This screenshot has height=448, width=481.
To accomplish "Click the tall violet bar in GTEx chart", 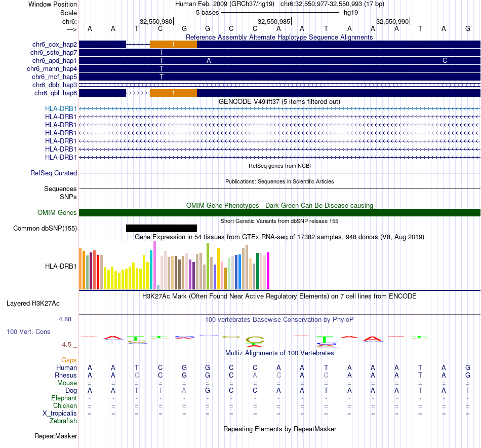I will point(154,265).
